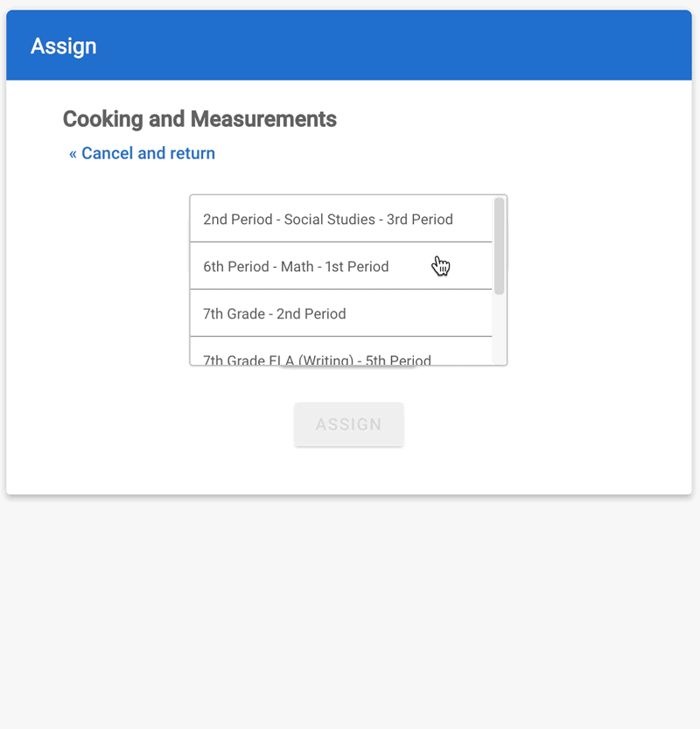Select 7th Grade ELA (Writing) - 5th Period
The width and height of the screenshot is (700, 729).
[x=340, y=352]
